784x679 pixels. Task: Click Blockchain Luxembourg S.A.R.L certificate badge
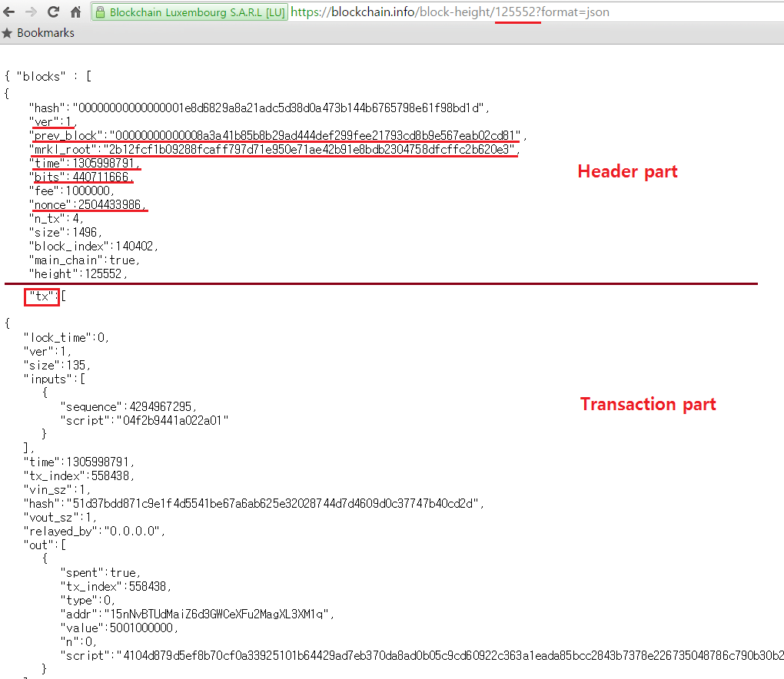click(x=191, y=12)
